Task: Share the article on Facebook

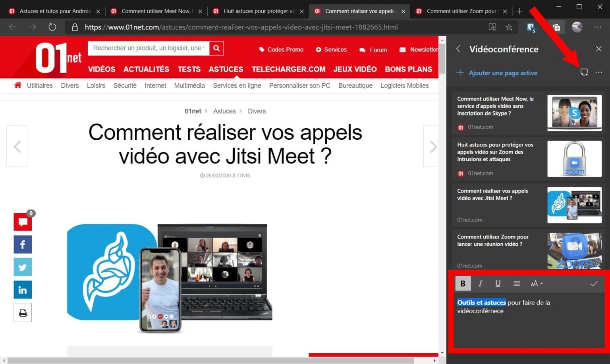Action: (x=22, y=244)
